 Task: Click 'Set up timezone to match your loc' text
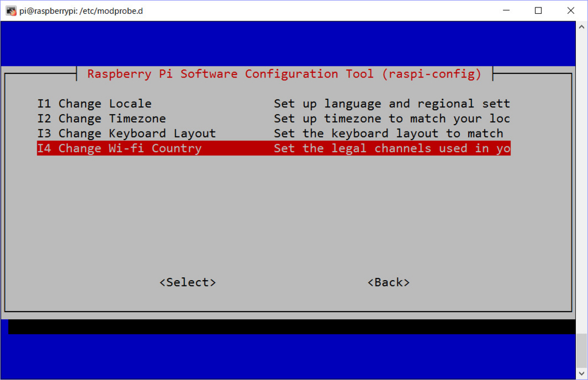(x=392, y=118)
